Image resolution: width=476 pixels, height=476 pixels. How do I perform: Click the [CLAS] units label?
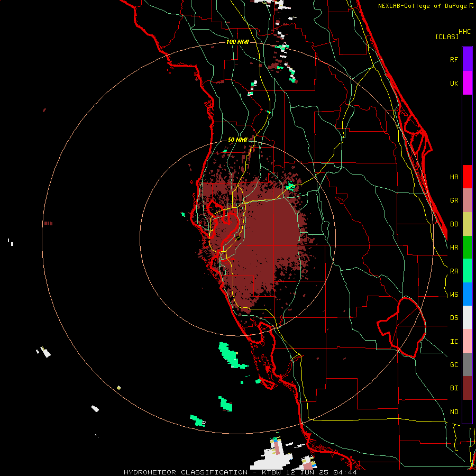[447, 36]
